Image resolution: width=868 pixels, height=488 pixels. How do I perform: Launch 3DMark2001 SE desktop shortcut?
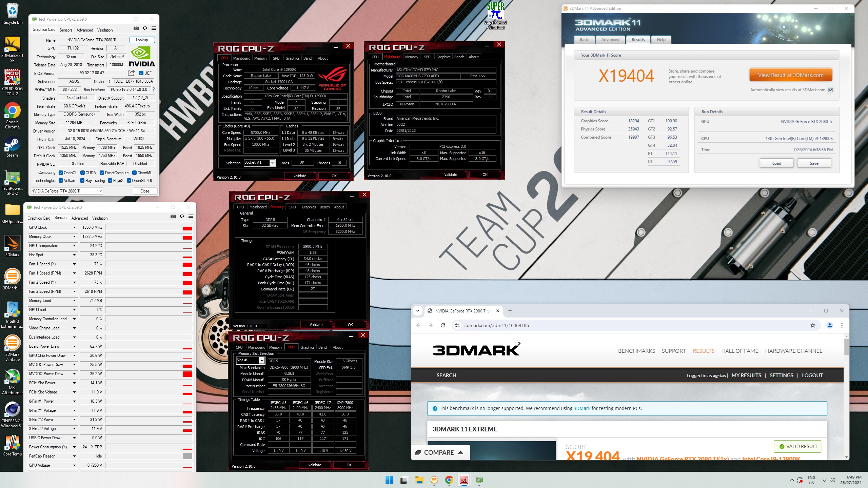click(12, 49)
